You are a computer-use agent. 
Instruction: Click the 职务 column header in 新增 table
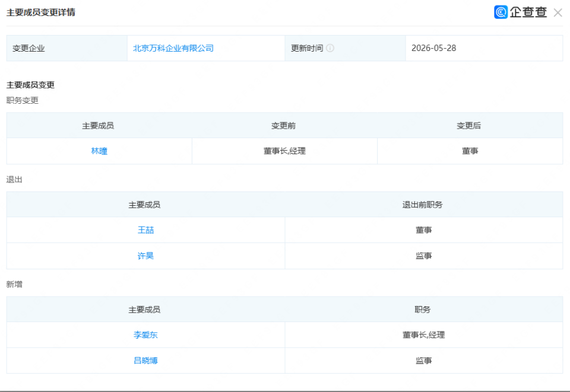point(422,310)
